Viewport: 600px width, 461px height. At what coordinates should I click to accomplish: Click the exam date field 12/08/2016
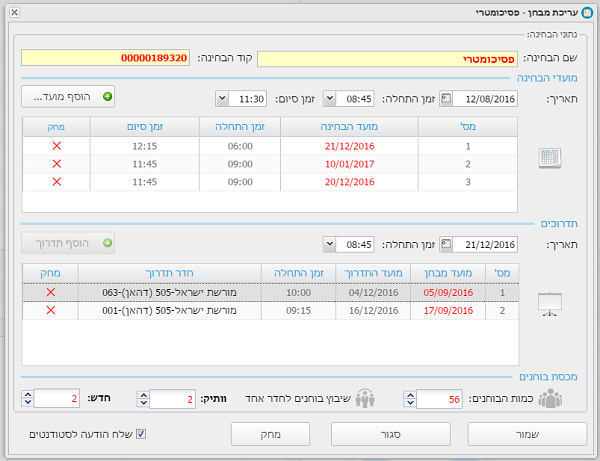pos(484,99)
